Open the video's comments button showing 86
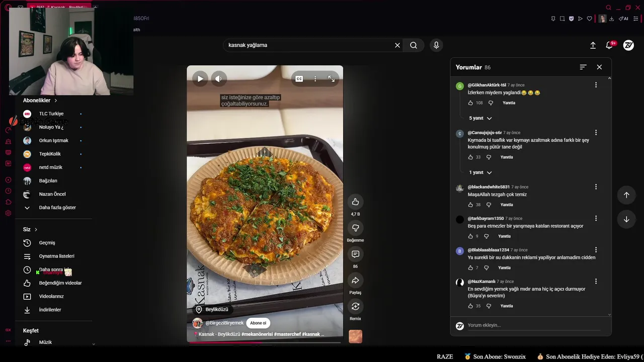644x362 pixels. tap(355, 254)
